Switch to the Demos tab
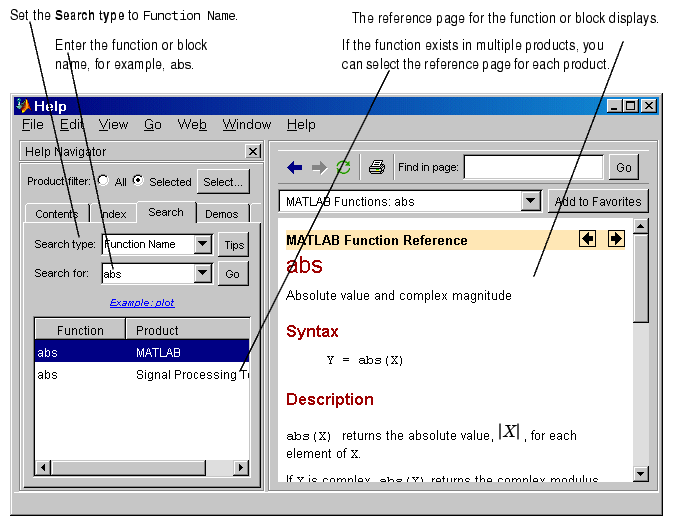 tap(221, 214)
